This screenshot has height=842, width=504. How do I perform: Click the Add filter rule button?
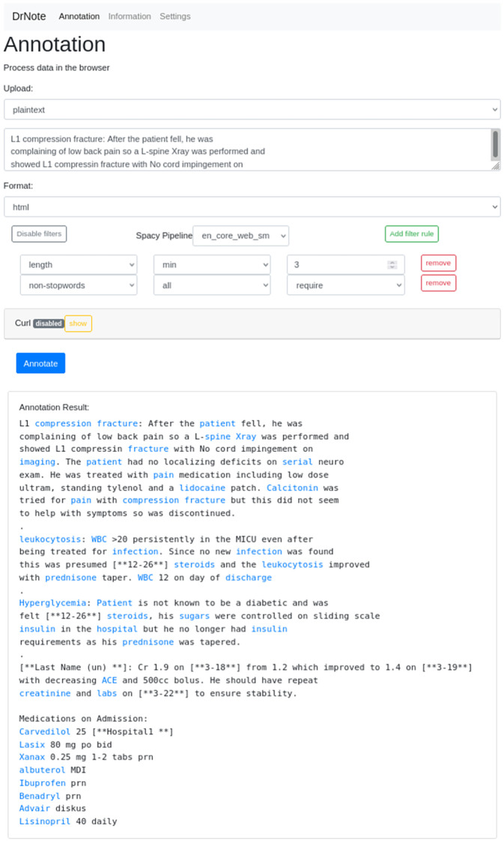(x=411, y=234)
